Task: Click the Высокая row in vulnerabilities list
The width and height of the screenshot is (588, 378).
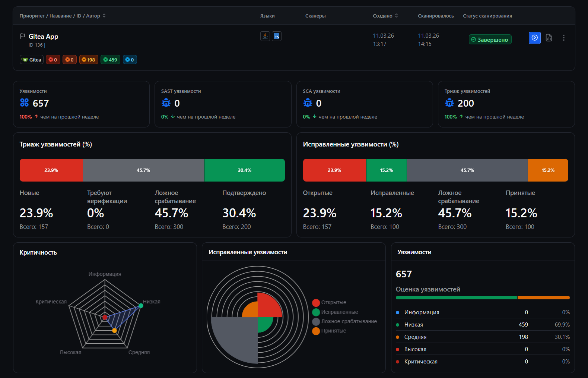Action: (483, 349)
